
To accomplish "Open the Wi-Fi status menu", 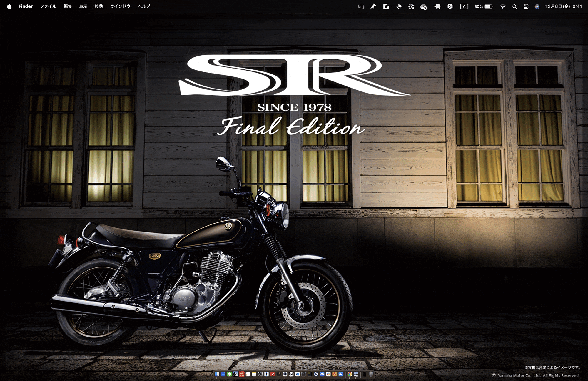I will tap(502, 6).
